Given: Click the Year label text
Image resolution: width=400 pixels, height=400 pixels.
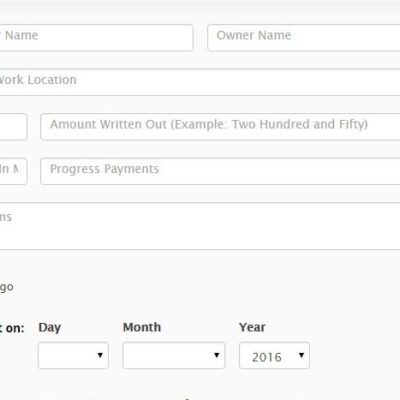Looking at the screenshot, I should (252, 327).
